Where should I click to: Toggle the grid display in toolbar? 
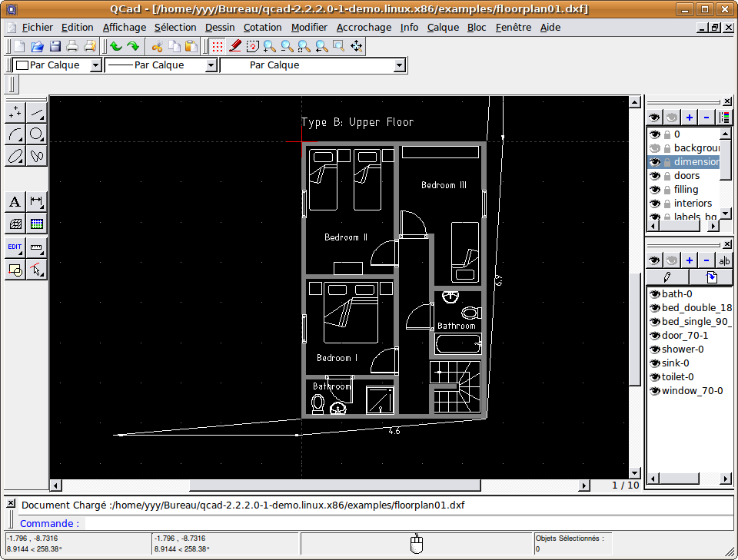pyautogui.click(x=218, y=47)
